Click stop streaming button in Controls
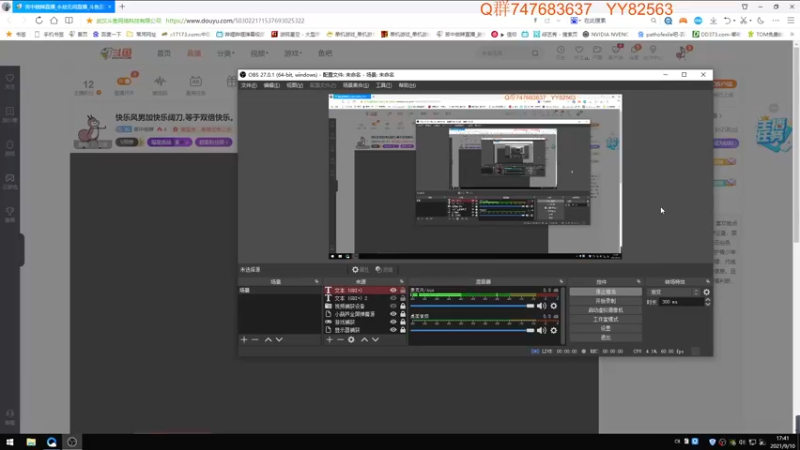Screen dimensions: 800x450 [606, 292]
